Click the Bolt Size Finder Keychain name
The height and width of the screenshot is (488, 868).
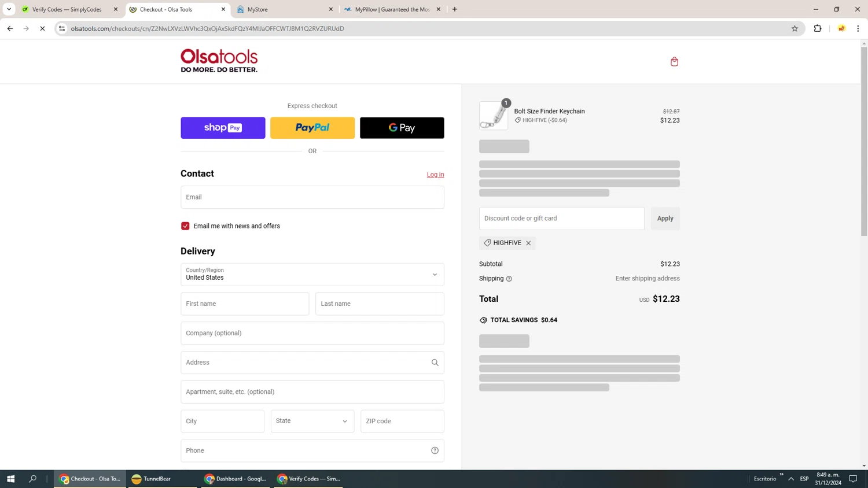click(x=549, y=111)
